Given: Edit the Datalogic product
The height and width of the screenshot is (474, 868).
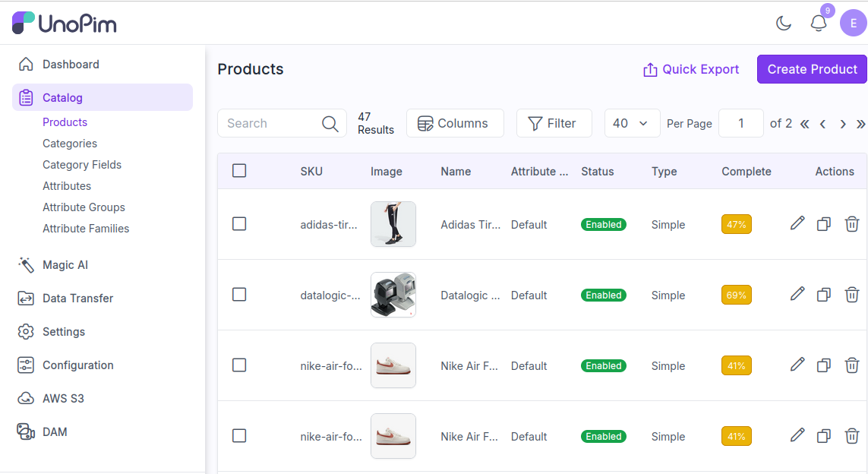Looking at the screenshot, I should (797, 294).
